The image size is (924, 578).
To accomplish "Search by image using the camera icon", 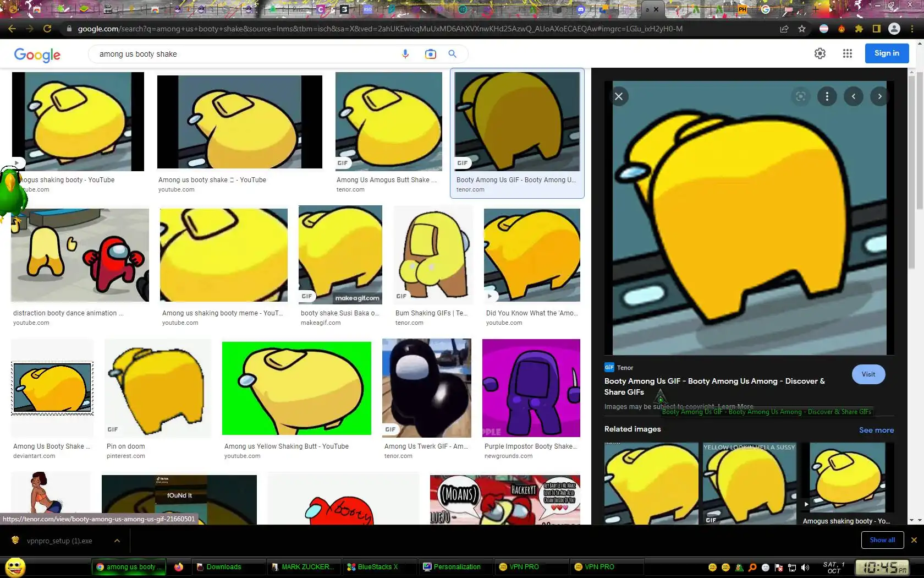I will (430, 54).
